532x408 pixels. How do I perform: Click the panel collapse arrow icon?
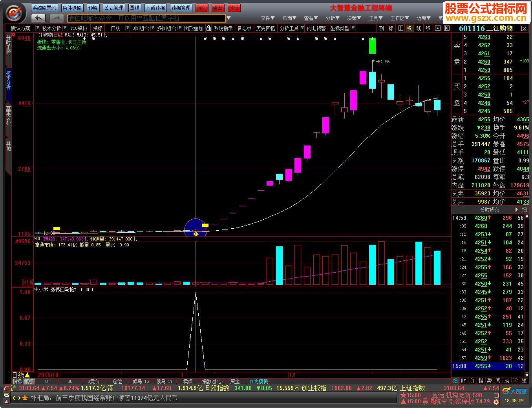447,28
